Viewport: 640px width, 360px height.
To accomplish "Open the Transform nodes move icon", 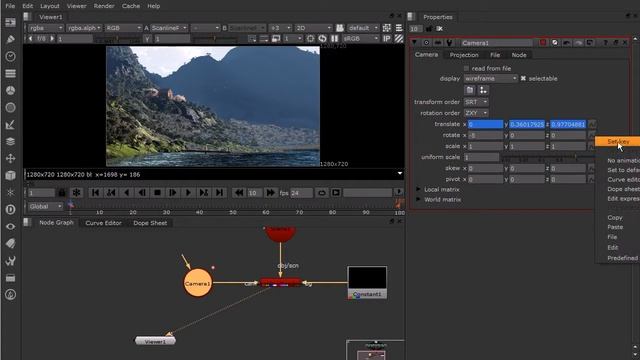I will click(x=10, y=158).
